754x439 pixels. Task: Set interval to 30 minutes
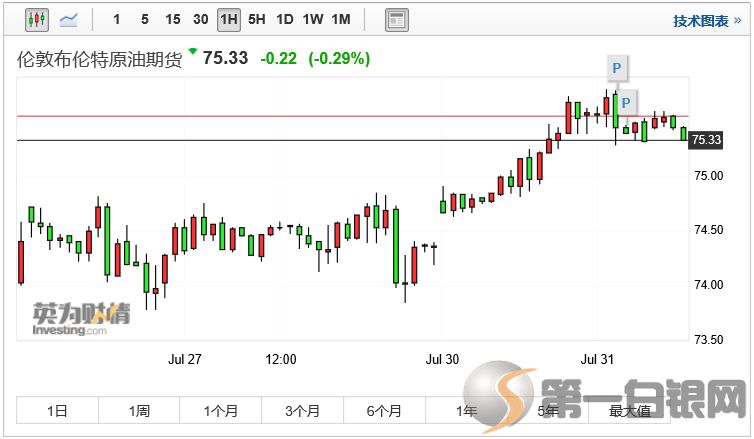point(201,20)
